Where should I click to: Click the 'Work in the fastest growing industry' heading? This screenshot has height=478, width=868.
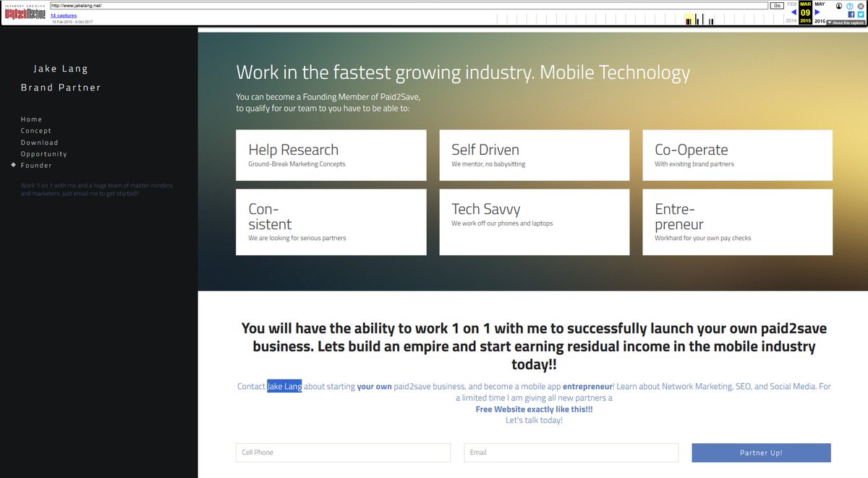point(463,72)
